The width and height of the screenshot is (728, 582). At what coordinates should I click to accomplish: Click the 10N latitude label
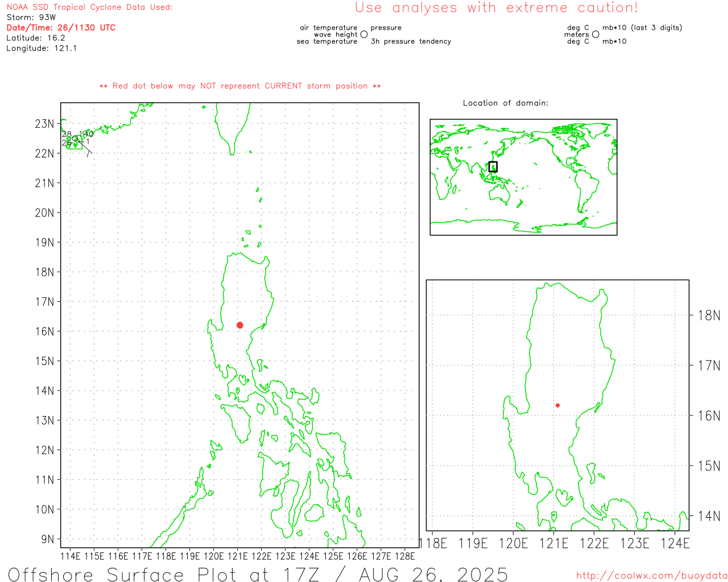tap(44, 510)
